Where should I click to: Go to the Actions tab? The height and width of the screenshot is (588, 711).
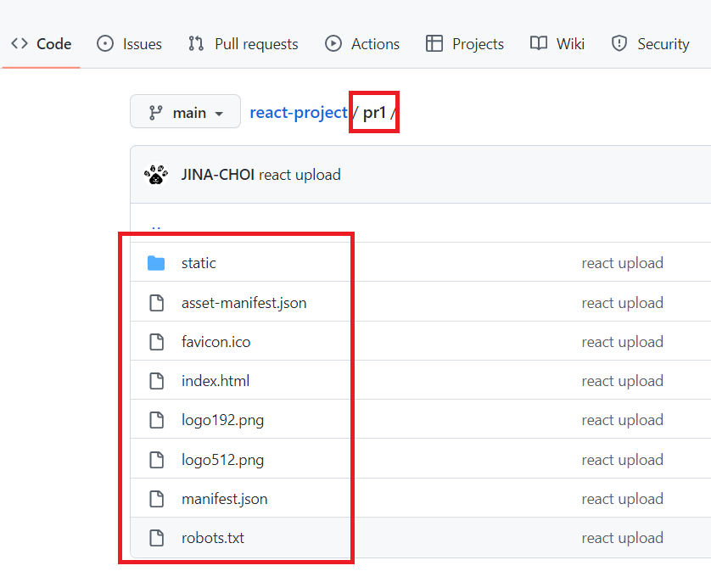361,44
